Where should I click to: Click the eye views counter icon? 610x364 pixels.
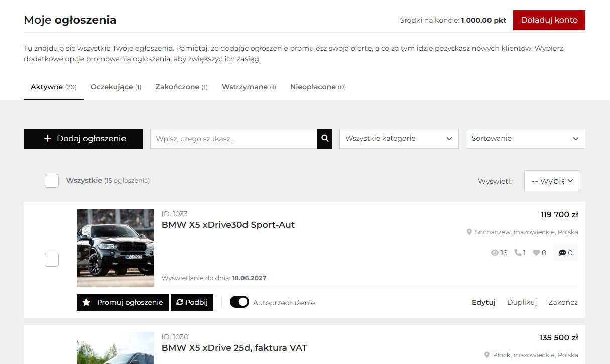495,253
